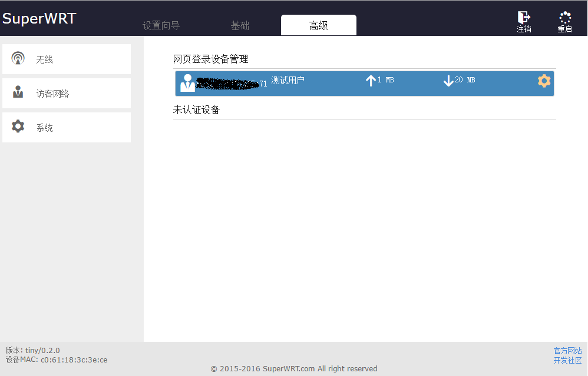The height and width of the screenshot is (376, 588).
Task: Open device settings gear for 测试用户
Action: (544, 81)
